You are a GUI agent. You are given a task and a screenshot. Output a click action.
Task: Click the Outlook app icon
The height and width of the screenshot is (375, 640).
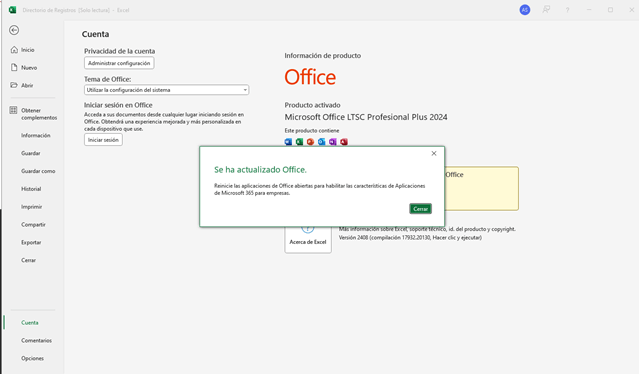coord(321,142)
